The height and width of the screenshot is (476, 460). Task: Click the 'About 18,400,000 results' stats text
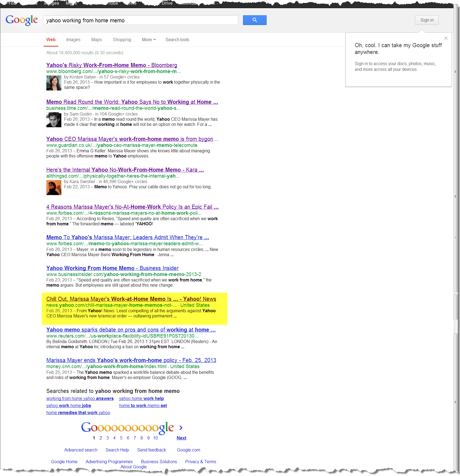(x=85, y=53)
